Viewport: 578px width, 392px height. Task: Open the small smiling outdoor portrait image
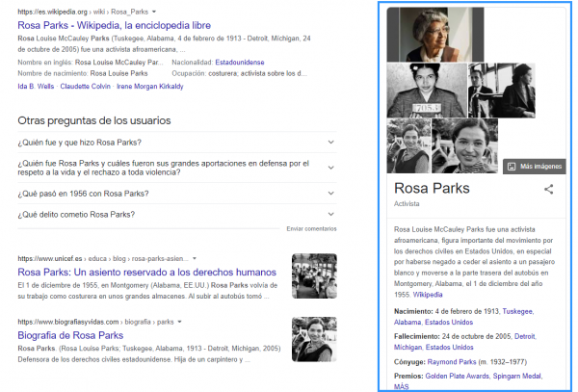408,145
